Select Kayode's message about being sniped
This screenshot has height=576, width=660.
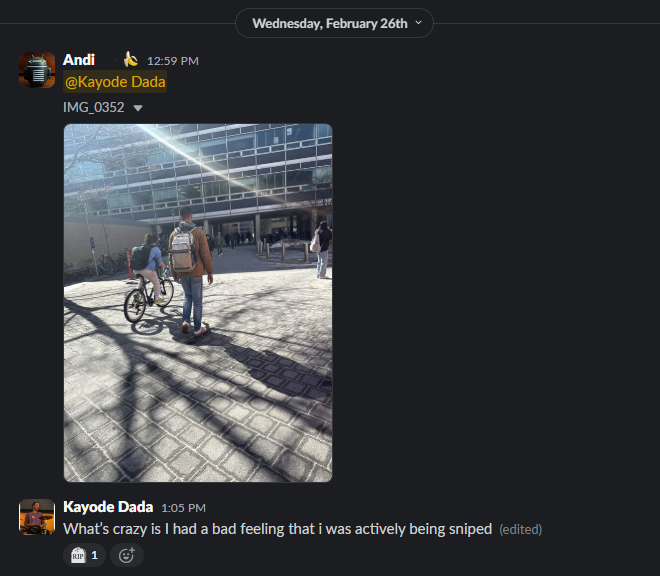pyautogui.click(x=277, y=529)
